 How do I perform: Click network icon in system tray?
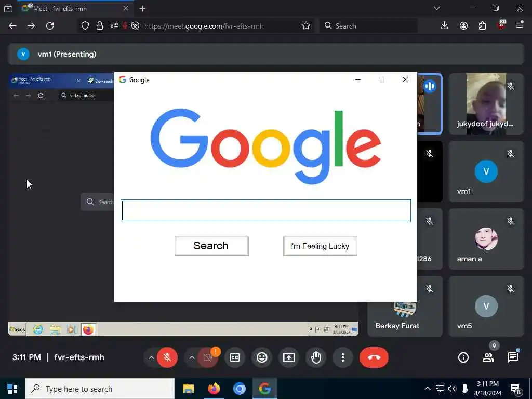[x=440, y=389]
